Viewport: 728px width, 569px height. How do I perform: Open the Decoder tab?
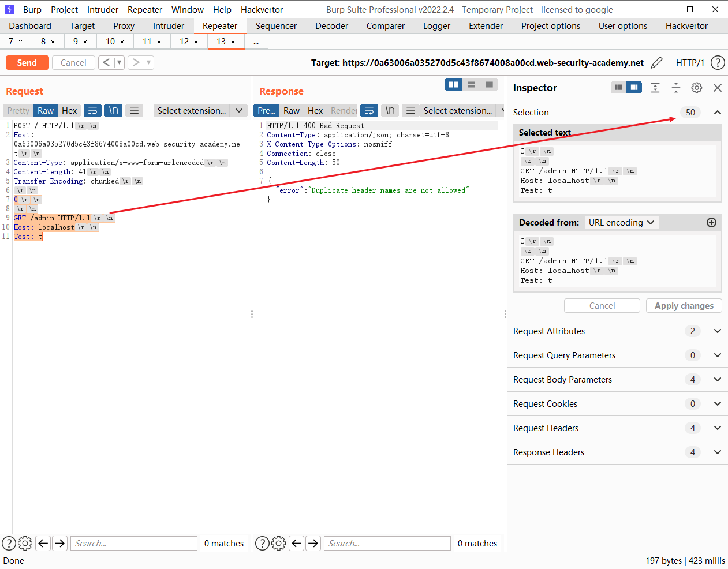[x=332, y=26]
